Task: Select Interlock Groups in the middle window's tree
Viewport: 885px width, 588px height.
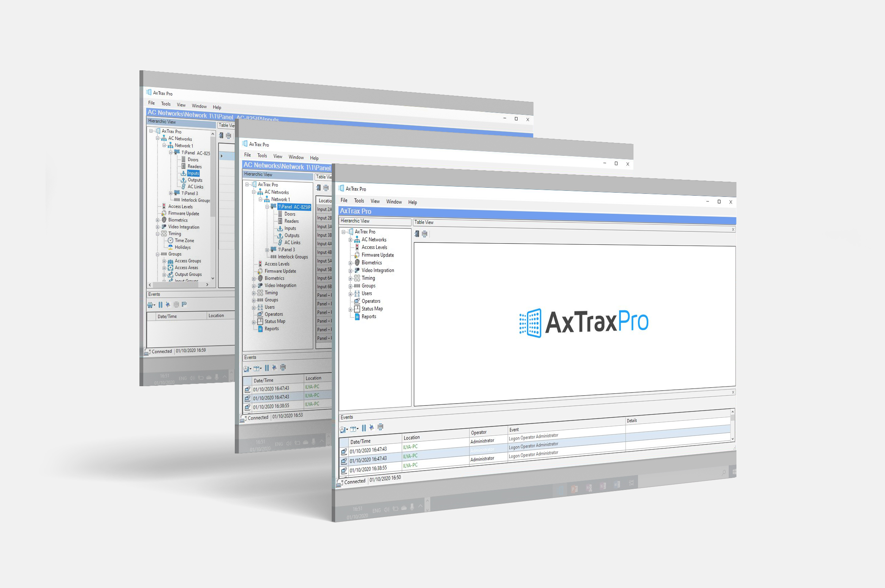Action: point(293,257)
